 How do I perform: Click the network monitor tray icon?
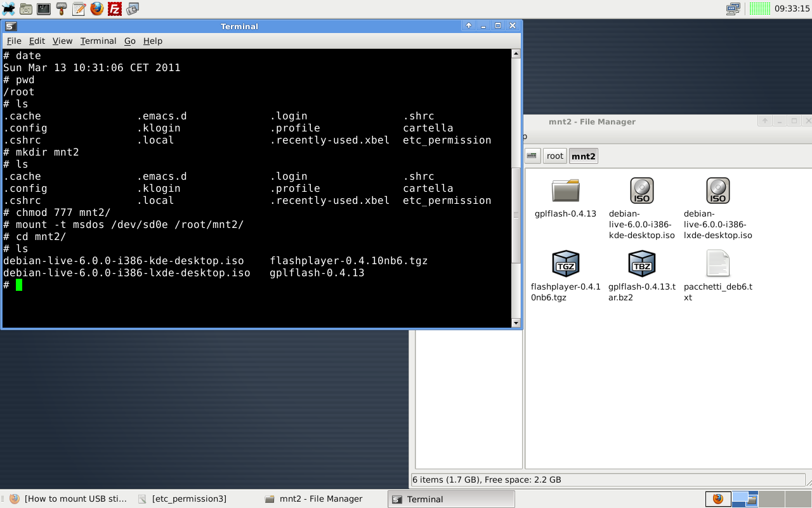pyautogui.click(x=733, y=9)
